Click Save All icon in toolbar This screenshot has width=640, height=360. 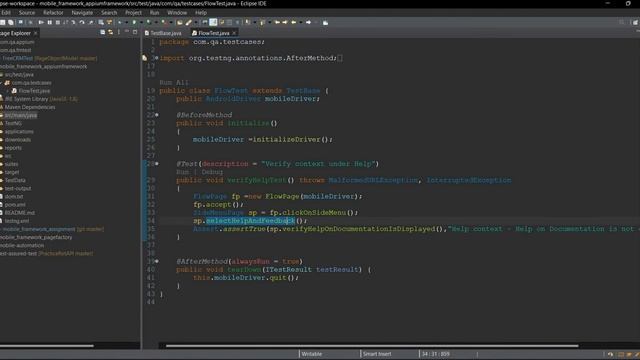pyautogui.click(x=11, y=22)
